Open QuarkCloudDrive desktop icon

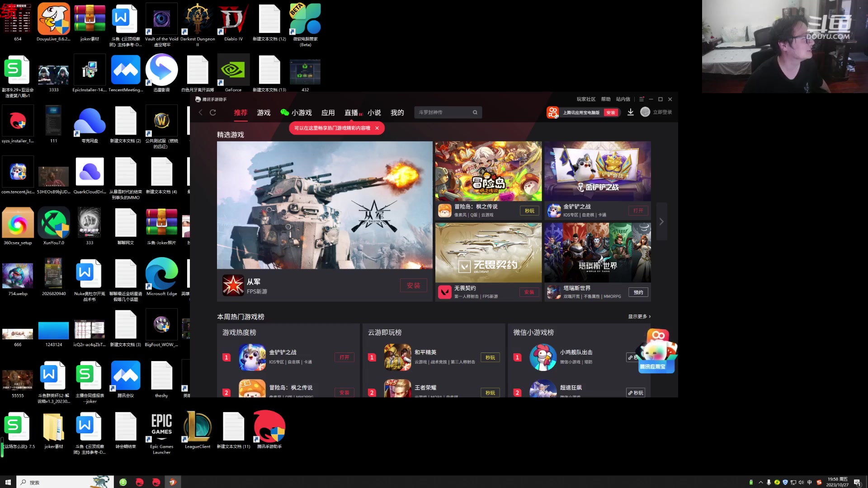point(90,175)
